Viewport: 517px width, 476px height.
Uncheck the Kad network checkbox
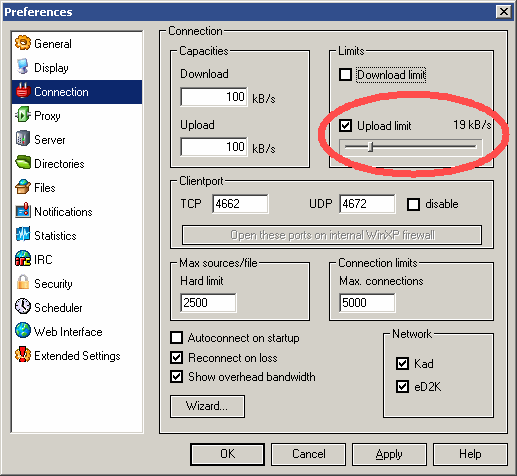(x=402, y=363)
